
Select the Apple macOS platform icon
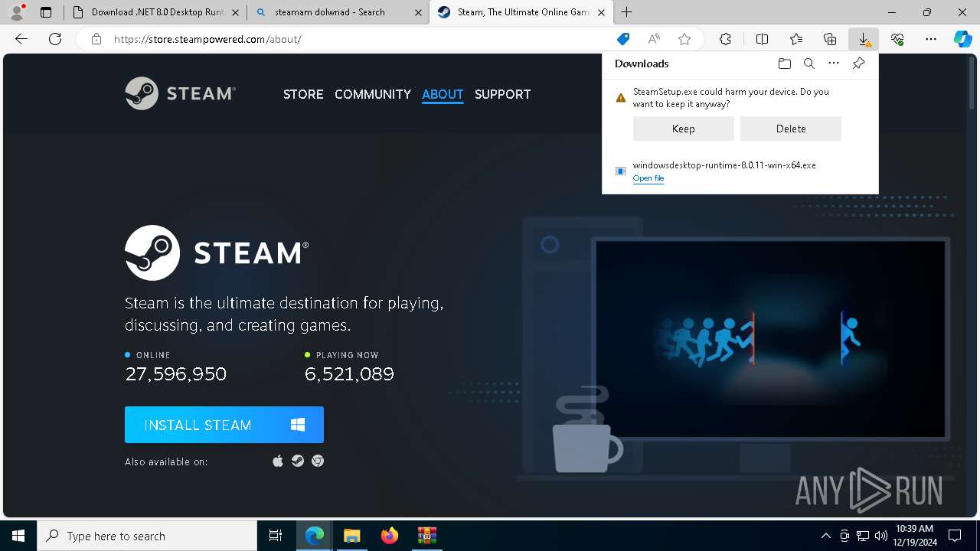click(278, 461)
